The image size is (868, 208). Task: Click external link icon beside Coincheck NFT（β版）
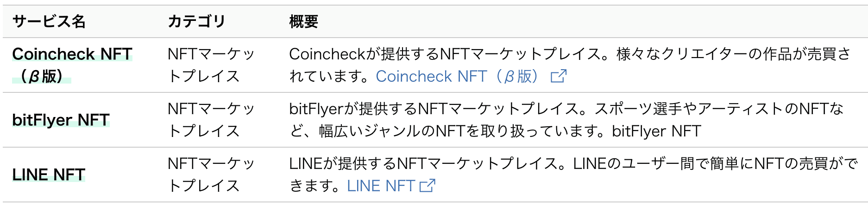(558, 76)
